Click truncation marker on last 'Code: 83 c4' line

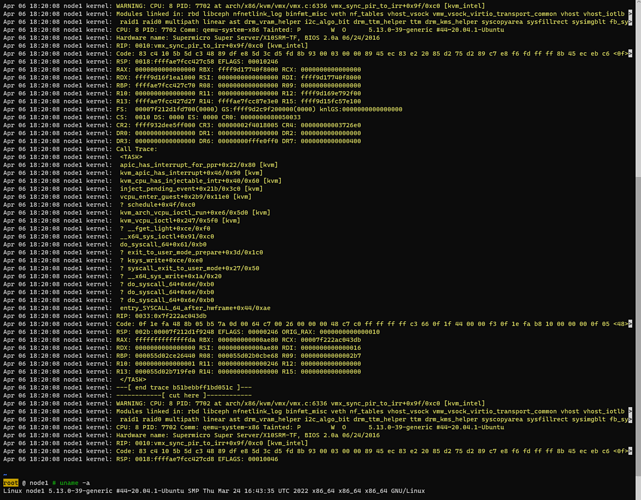[x=630, y=451]
